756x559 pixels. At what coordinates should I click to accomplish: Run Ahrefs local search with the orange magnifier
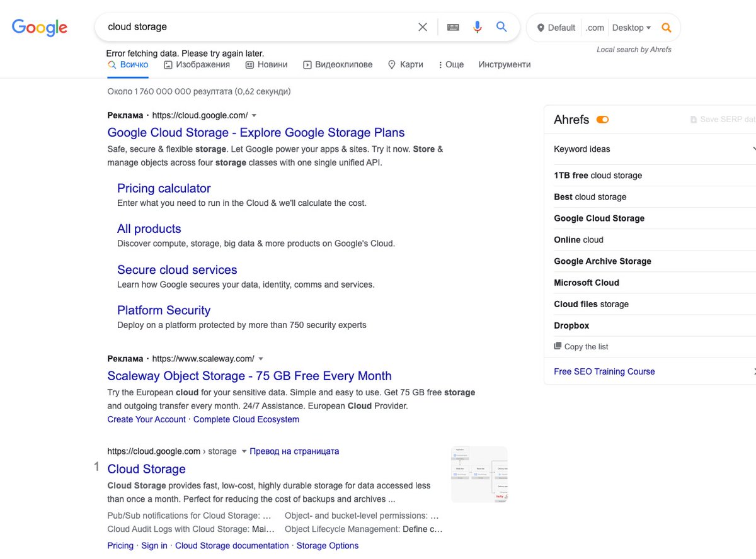[x=667, y=28]
